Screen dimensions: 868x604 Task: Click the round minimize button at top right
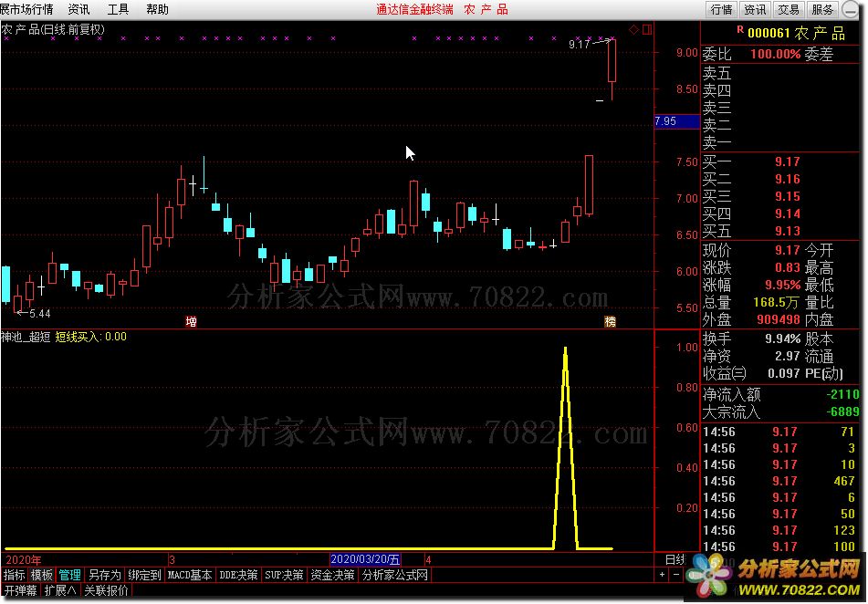pyautogui.click(x=850, y=9)
